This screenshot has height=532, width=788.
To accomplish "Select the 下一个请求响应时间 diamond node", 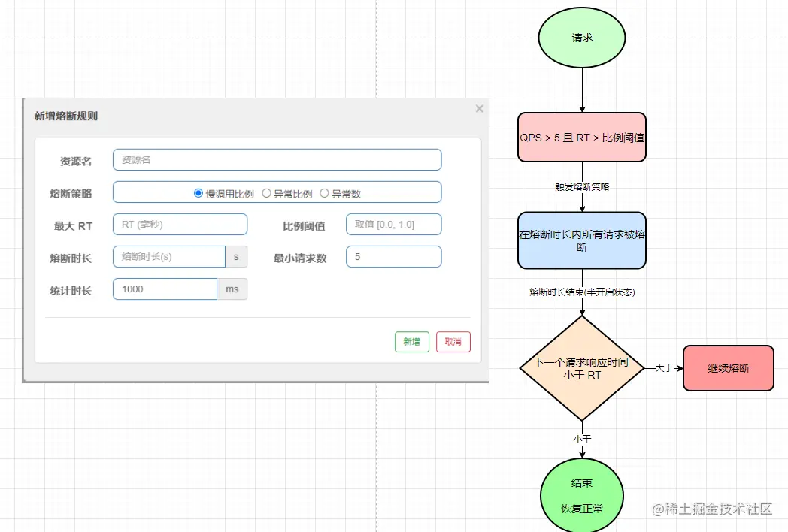I will [x=582, y=368].
